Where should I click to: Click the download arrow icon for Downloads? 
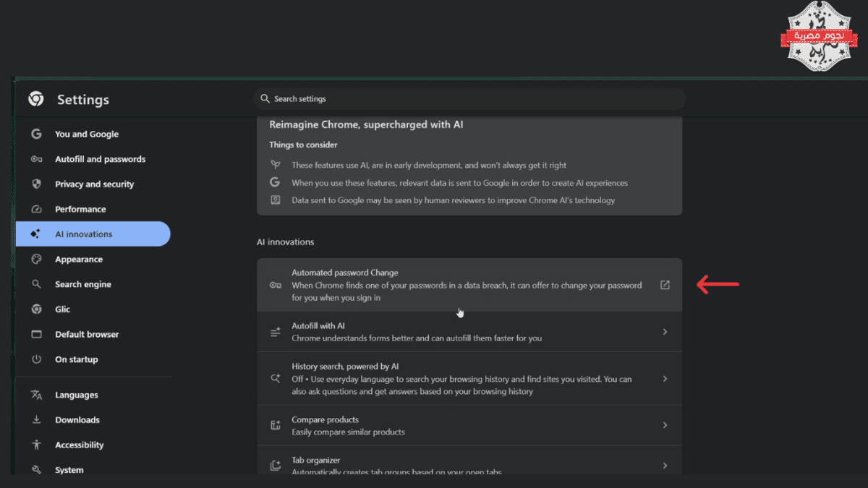click(x=36, y=419)
